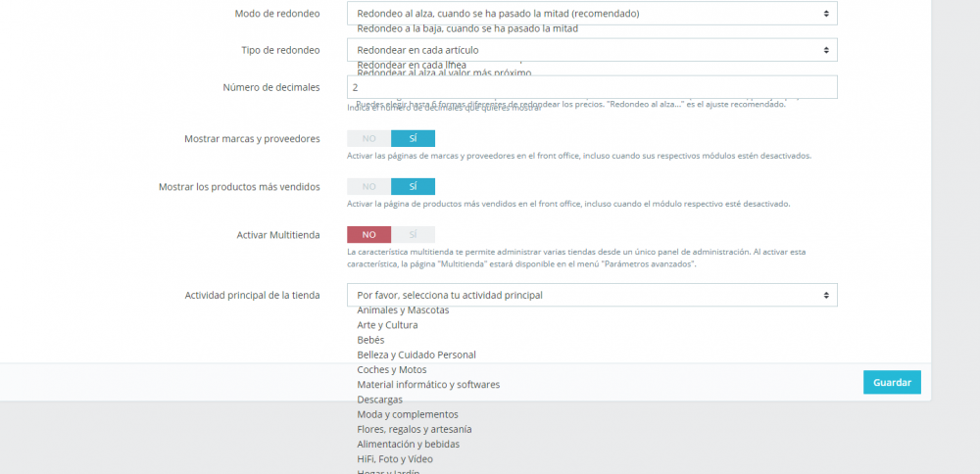Select Descargas option
980x474 pixels.
coord(379,400)
